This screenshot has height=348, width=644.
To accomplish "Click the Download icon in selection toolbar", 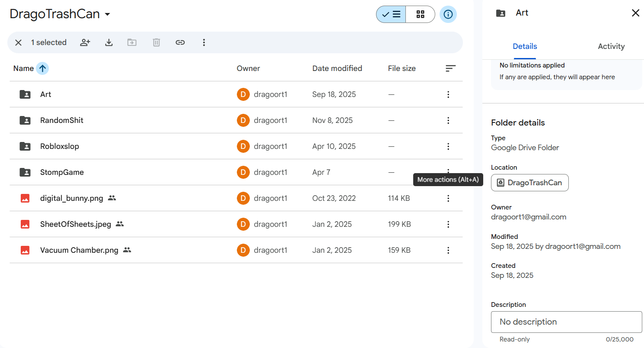I will click(109, 42).
